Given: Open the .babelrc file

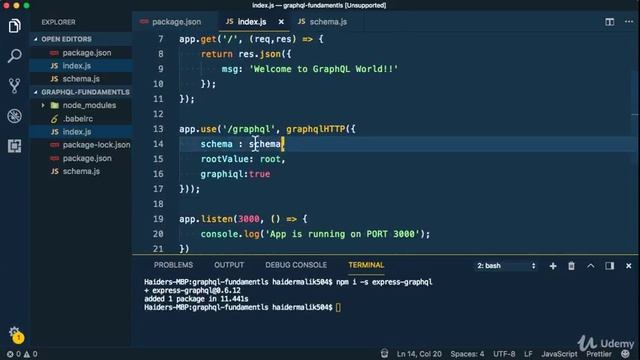Looking at the screenshot, I should coord(78,119).
